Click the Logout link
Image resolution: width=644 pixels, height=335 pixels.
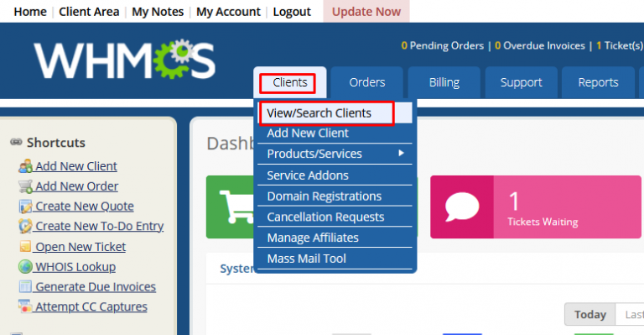click(x=292, y=12)
